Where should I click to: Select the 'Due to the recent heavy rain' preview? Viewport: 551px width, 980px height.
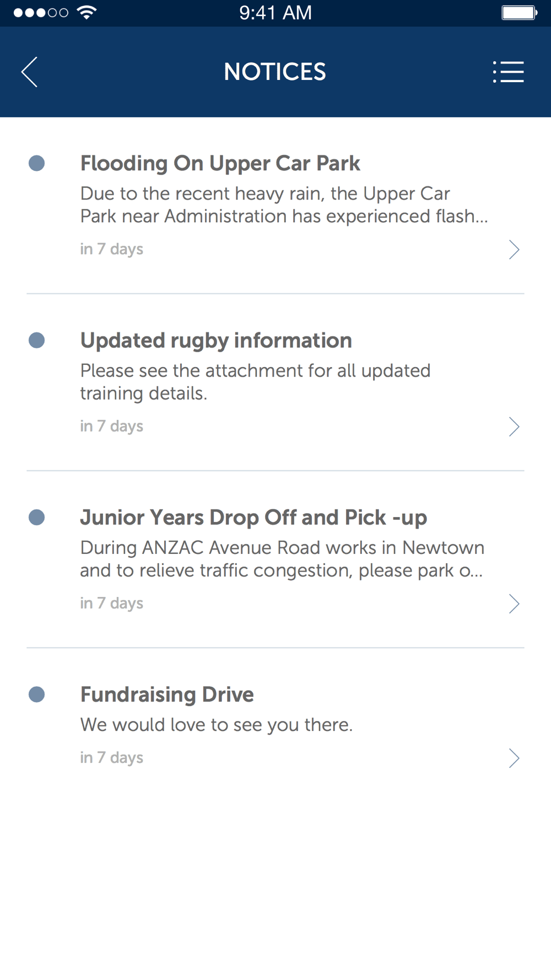pyautogui.click(x=284, y=205)
